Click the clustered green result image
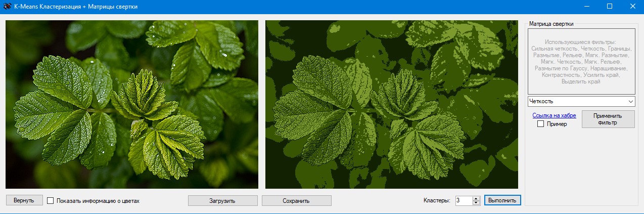The height and width of the screenshot is (214, 644). 391,104
